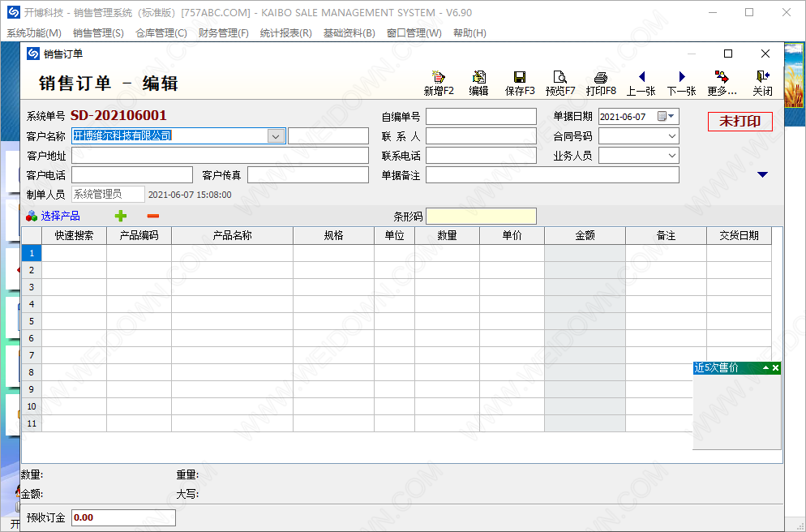Click the 选择产品 link
Viewport: 806px width, 532px height.
pos(60,216)
